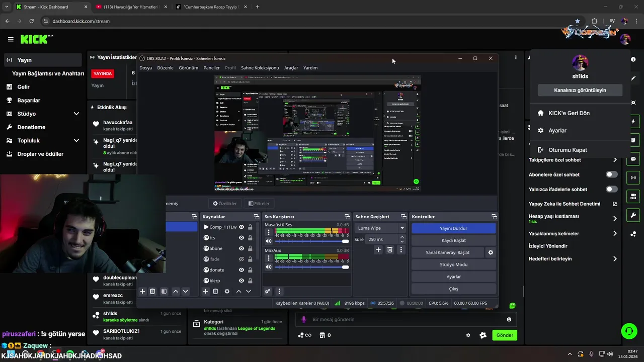Toggle visibility of the tts source
Image resolution: width=644 pixels, height=362 pixels.
point(242,238)
